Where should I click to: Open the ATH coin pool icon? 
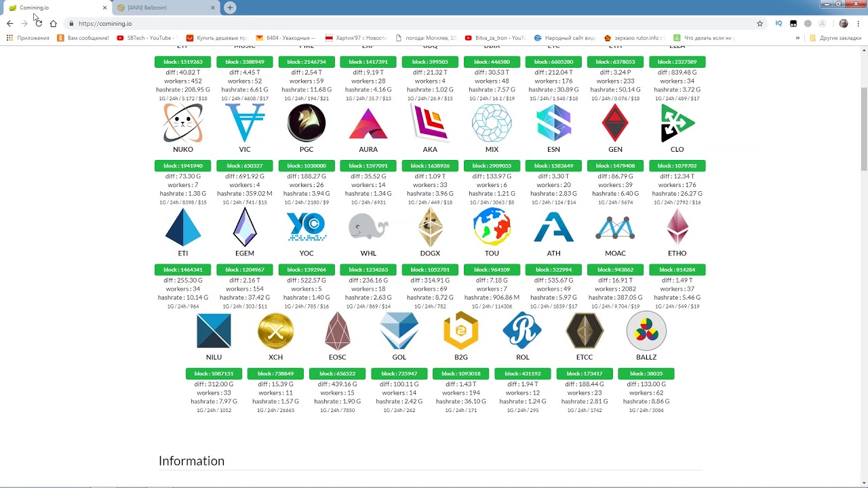554,227
